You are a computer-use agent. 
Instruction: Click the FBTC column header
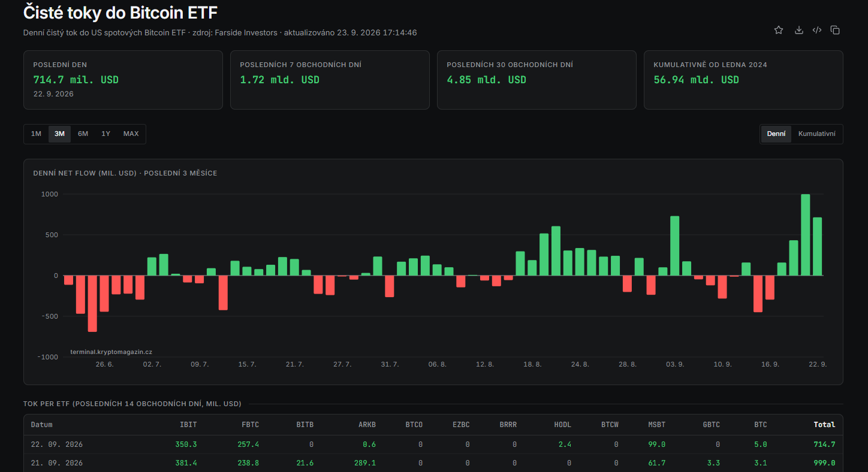(x=250, y=425)
